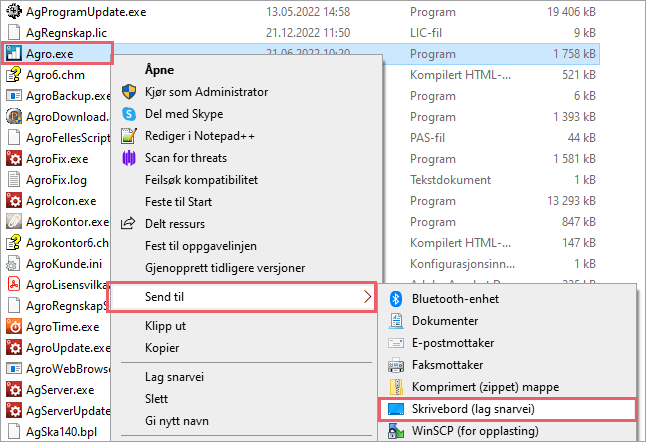Screen dimensions: 646x442
Task: Click the WinSCP upload icon
Action: pos(396,431)
